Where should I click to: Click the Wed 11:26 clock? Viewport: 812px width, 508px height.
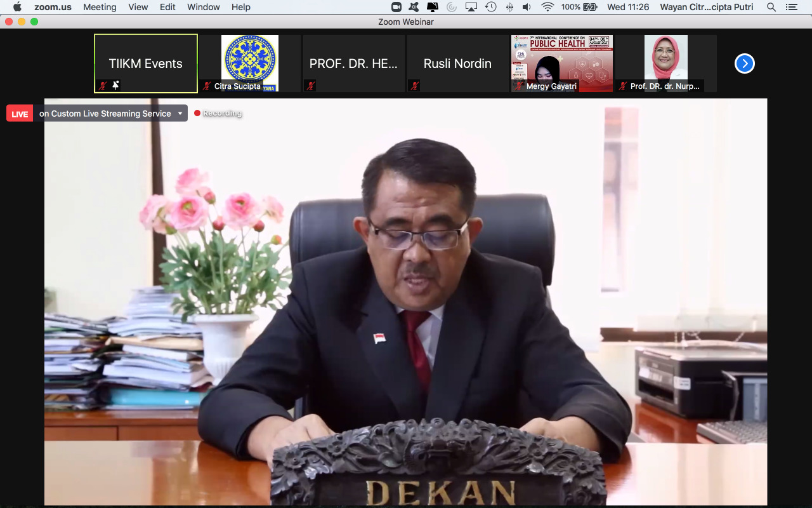[x=628, y=7]
